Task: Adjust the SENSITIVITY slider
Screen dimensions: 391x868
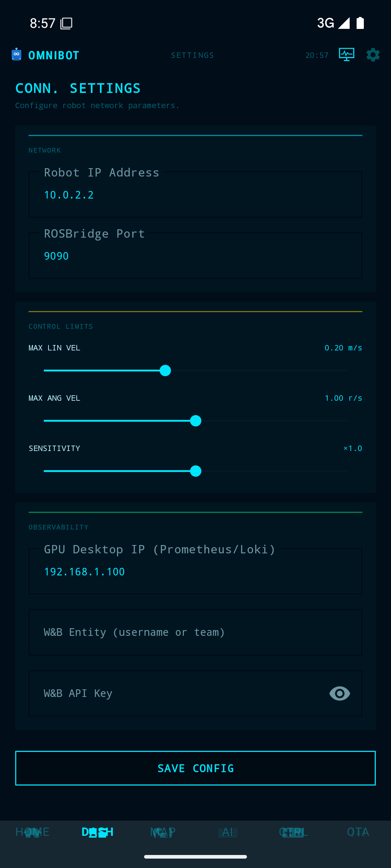Action: [x=195, y=471]
